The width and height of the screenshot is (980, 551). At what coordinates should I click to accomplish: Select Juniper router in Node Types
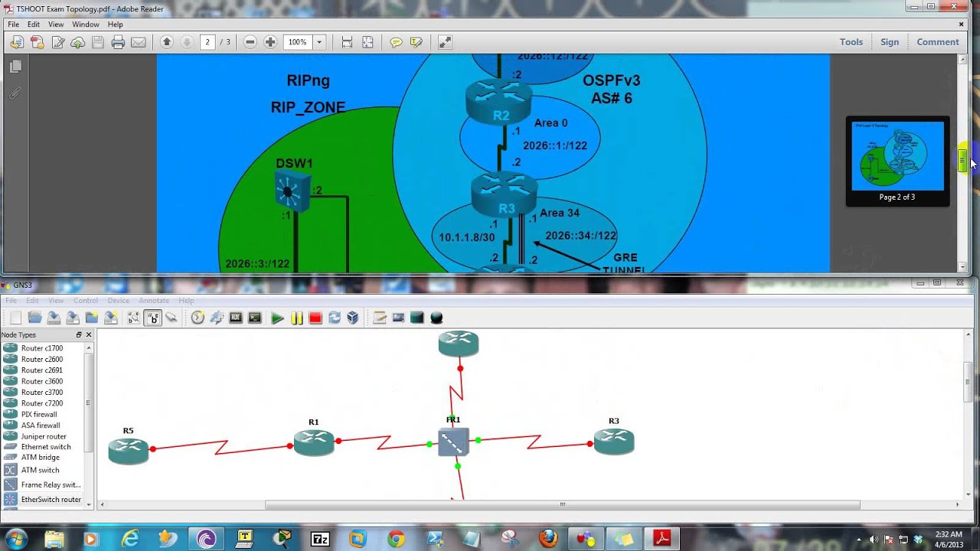(44, 436)
